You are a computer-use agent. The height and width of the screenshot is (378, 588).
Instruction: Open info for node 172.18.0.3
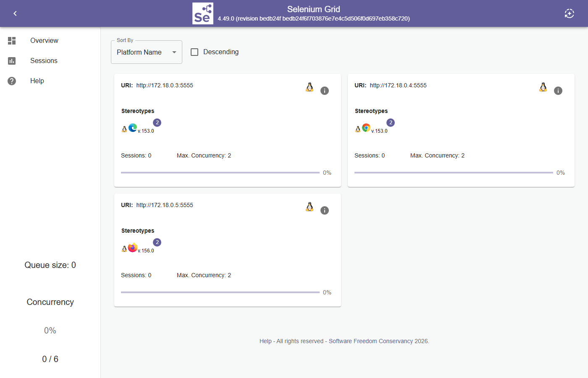coord(325,91)
